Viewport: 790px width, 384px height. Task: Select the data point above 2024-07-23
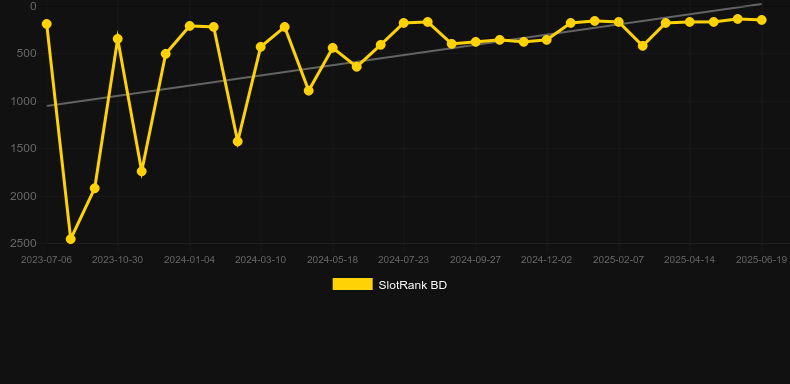click(x=404, y=23)
